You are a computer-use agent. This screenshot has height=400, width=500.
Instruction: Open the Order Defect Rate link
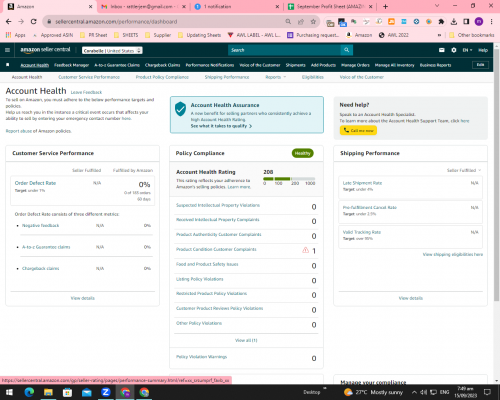coord(35,183)
